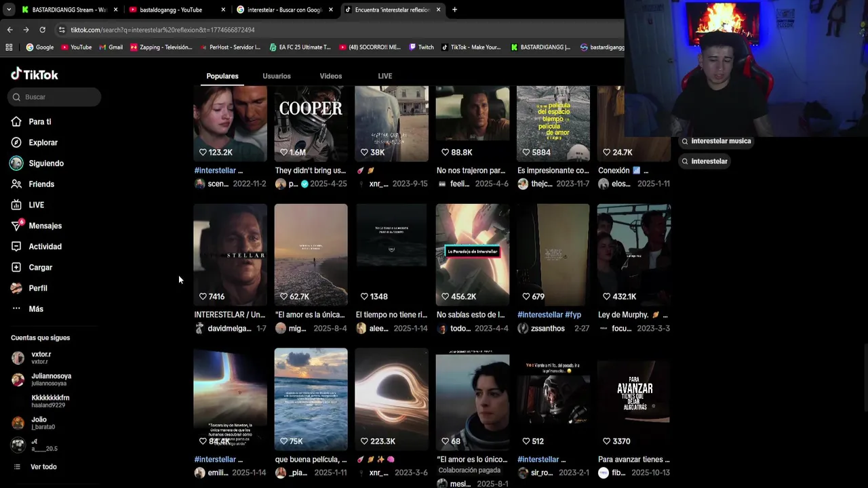Screen dimensions: 868x488
Task: Open the Google bookmark
Action: pyautogui.click(x=39, y=47)
